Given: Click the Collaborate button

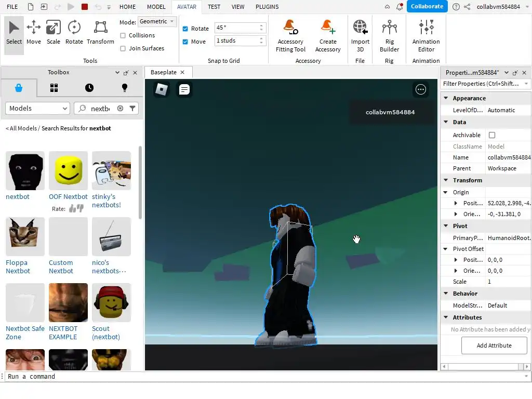Looking at the screenshot, I should tap(427, 6).
